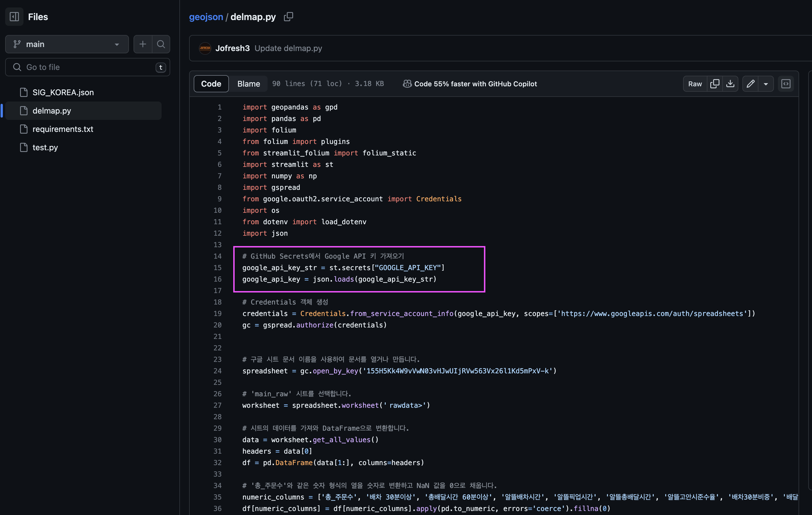The height and width of the screenshot is (515, 812).
Task: Click the Raw button
Action: click(x=695, y=84)
